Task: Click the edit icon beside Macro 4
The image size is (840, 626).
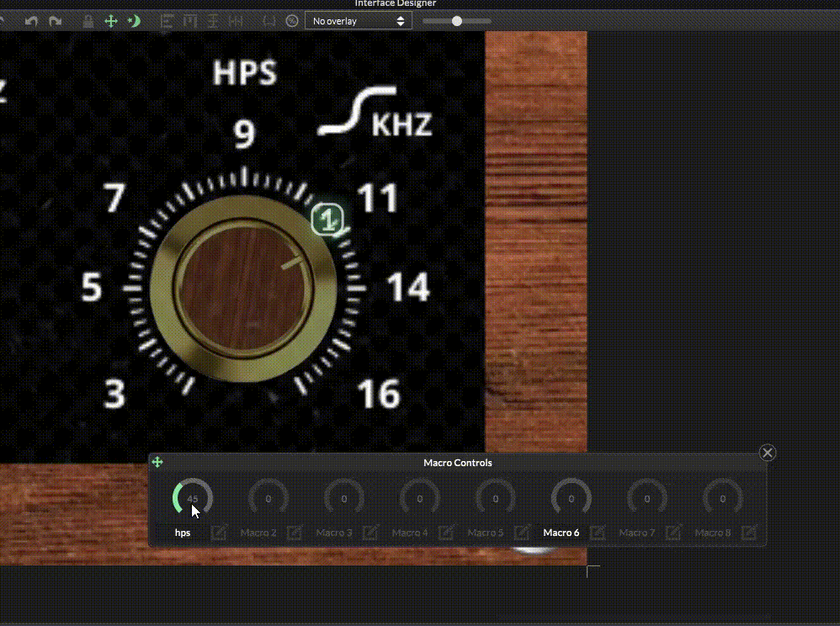Action: 446,533
